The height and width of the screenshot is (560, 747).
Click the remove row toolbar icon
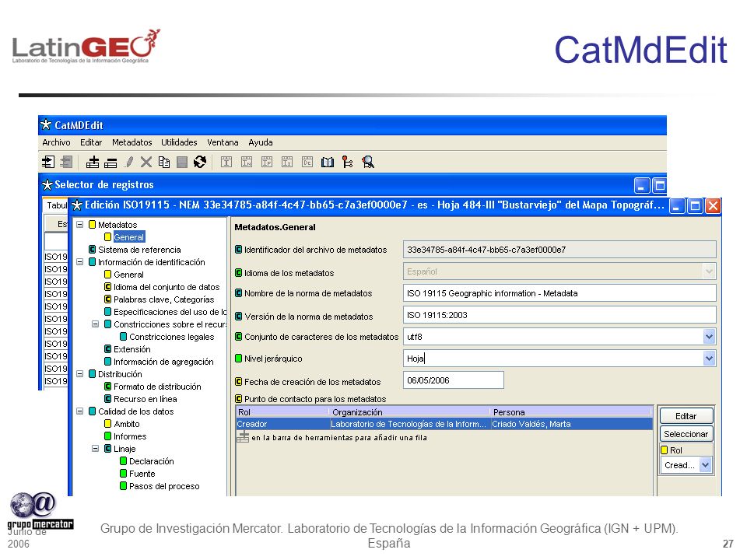tap(110, 163)
